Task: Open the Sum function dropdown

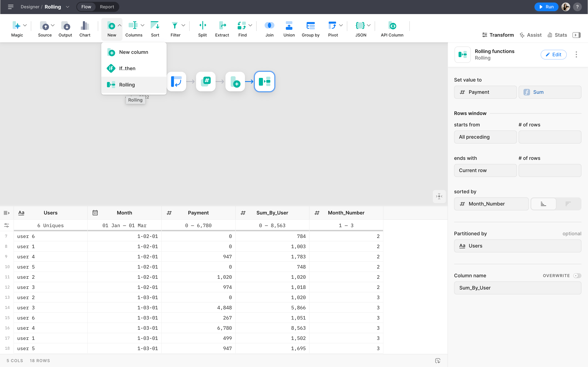Action: click(550, 92)
